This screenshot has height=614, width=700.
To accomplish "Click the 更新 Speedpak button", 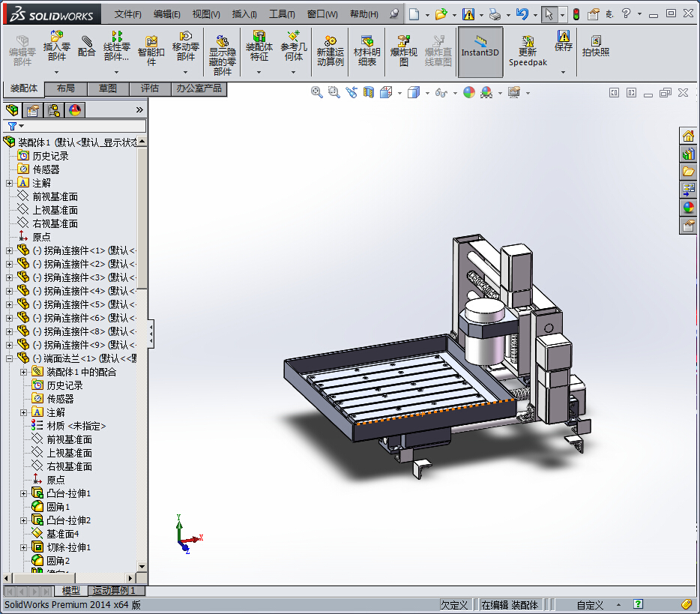I will (528, 49).
